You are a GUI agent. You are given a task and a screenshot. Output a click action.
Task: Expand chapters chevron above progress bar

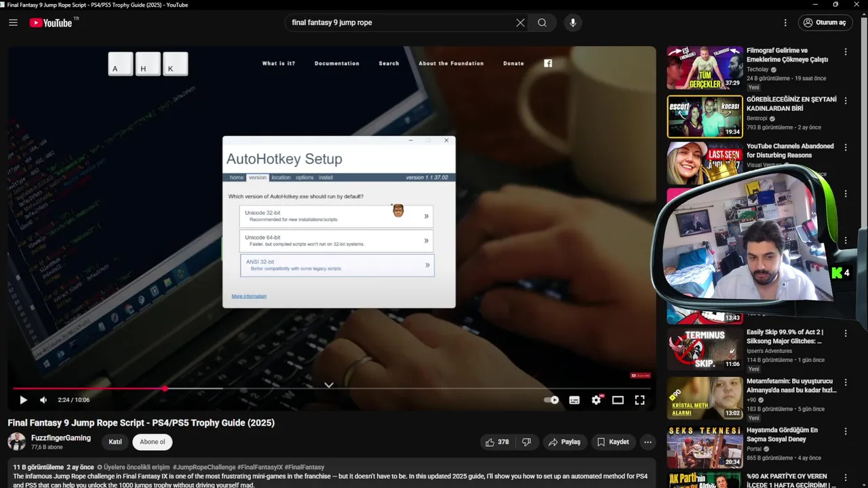coord(329,384)
